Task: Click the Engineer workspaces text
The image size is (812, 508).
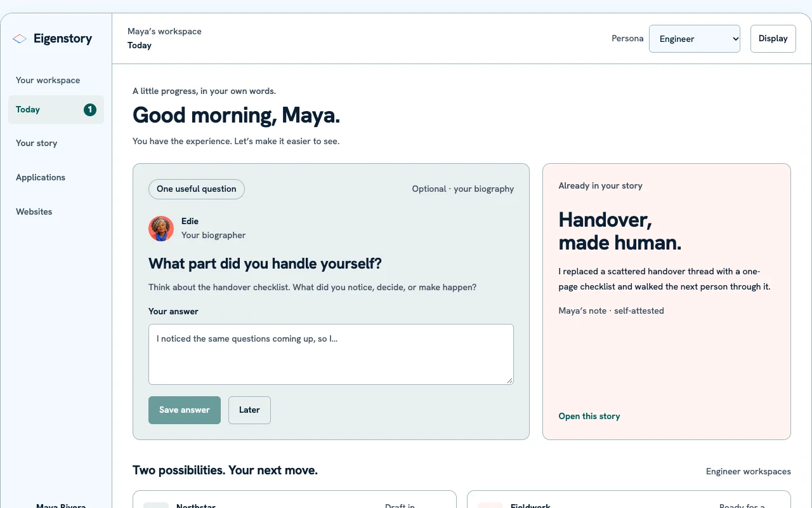Action: 749,472
